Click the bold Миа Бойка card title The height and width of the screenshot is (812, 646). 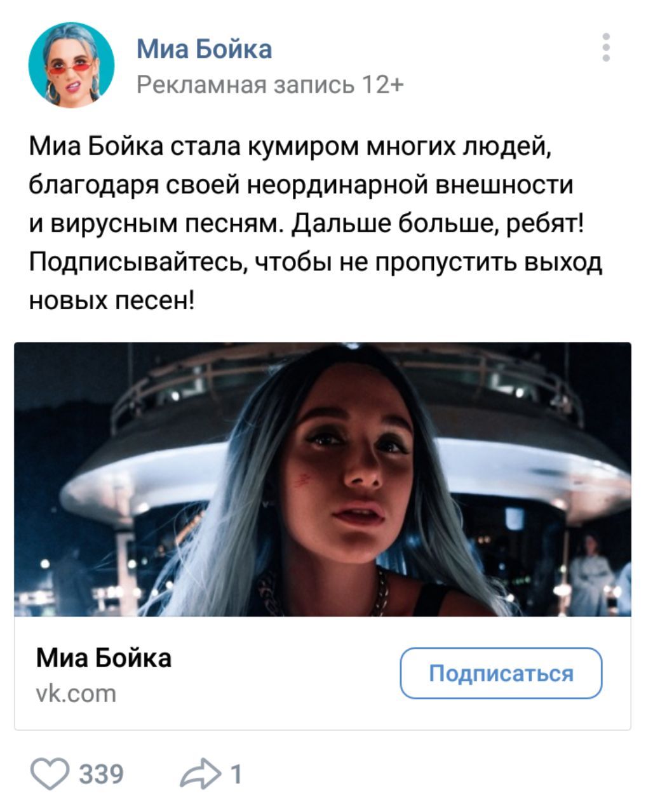pyautogui.click(x=104, y=658)
